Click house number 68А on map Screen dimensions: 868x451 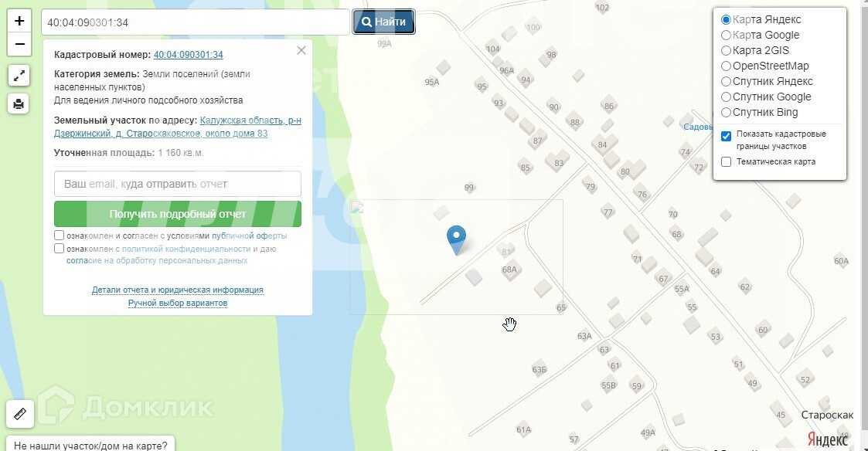[x=509, y=270]
